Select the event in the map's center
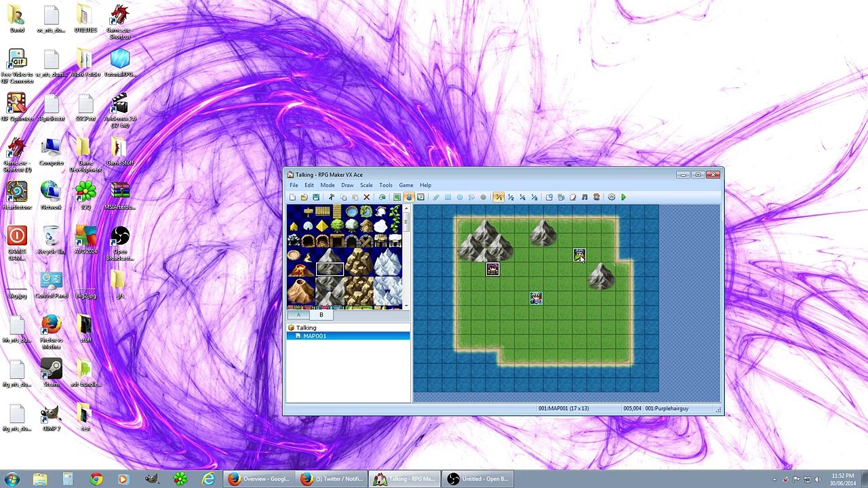This screenshot has height=488, width=868. [536, 298]
